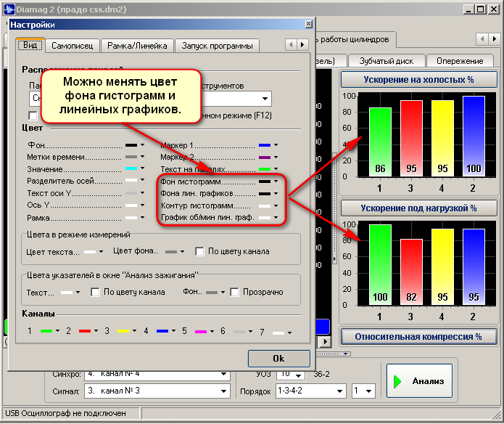The height and width of the screenshot is (424, 504).
Task: Open Маркер 1 color dropdown
Action: (x=276, y=145)
